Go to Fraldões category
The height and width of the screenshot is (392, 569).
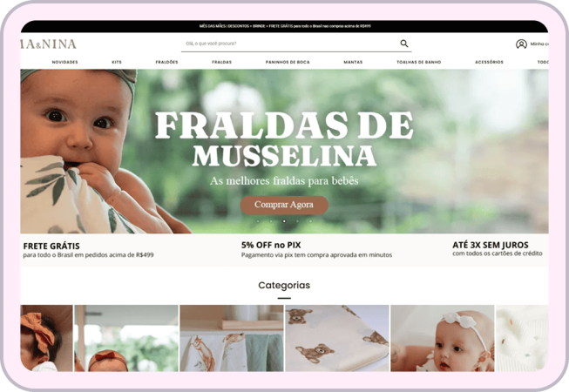click(166, 62)
